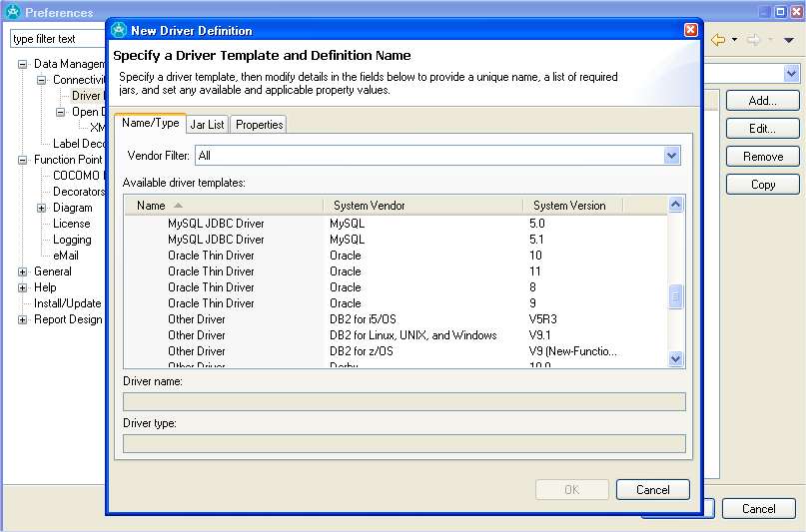This screenshot has height=532, width=806.
Task: Select General label in preferences tree
Action: (x=52, y=271)
